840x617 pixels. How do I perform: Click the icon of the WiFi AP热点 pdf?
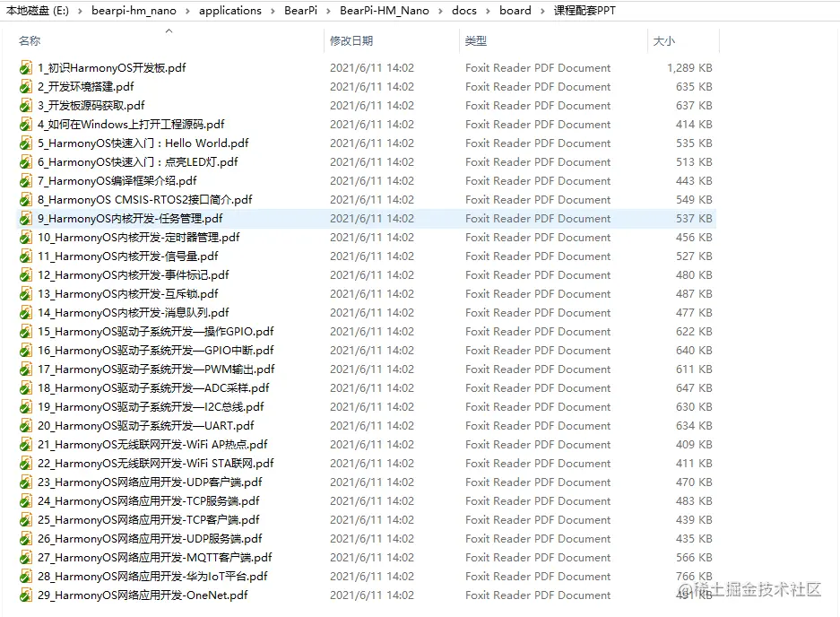tap(26, 445)
